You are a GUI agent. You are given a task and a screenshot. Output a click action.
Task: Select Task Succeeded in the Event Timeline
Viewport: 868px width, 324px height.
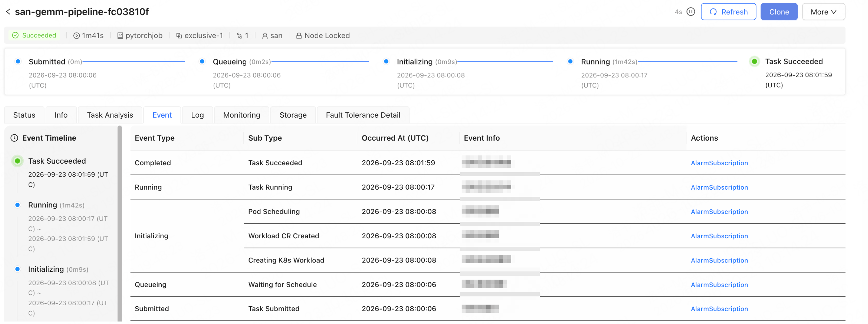57,161
